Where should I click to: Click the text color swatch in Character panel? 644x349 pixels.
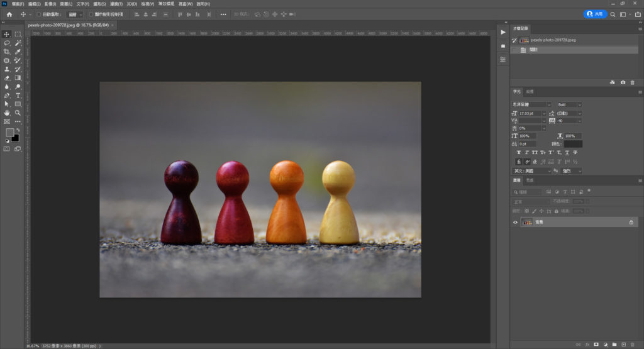coord(573,144)
